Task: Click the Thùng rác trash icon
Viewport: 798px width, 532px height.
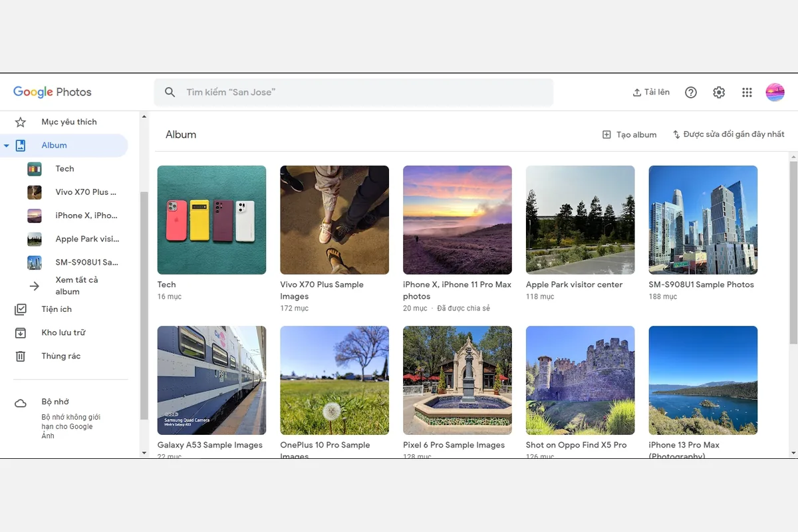Action: coord(21,356)
